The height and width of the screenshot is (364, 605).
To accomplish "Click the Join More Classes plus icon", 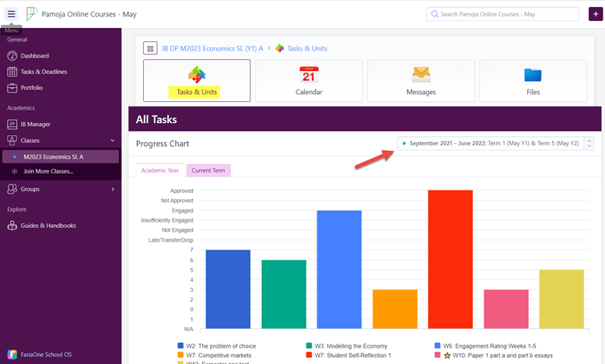I will pyautogui.click(x=15, y=171).
